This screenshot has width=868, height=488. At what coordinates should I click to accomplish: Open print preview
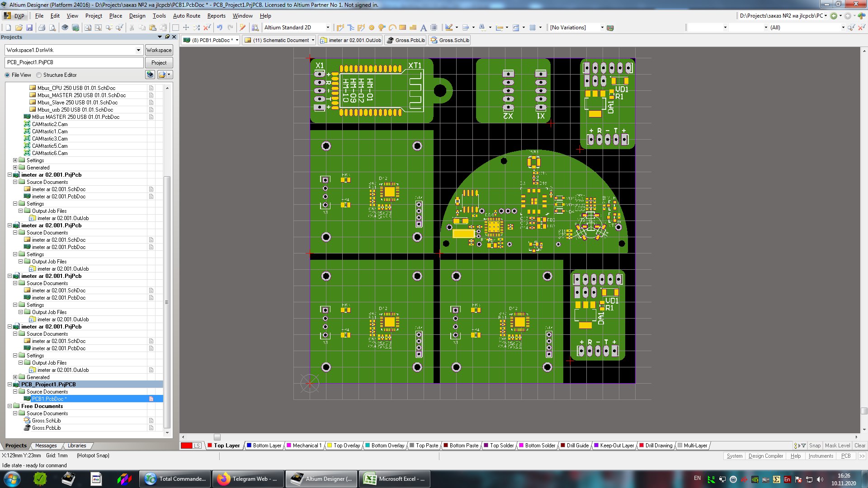[x=52, y=28]
